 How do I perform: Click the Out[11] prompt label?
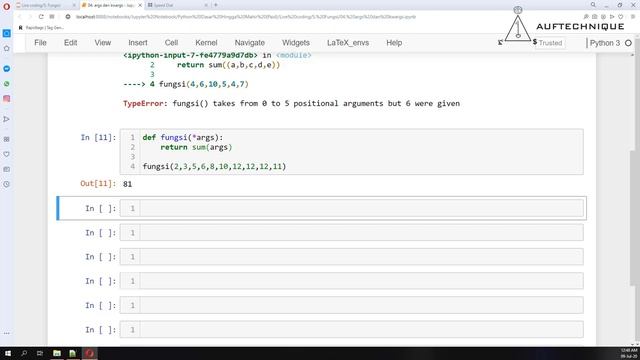tap(98, 184)
